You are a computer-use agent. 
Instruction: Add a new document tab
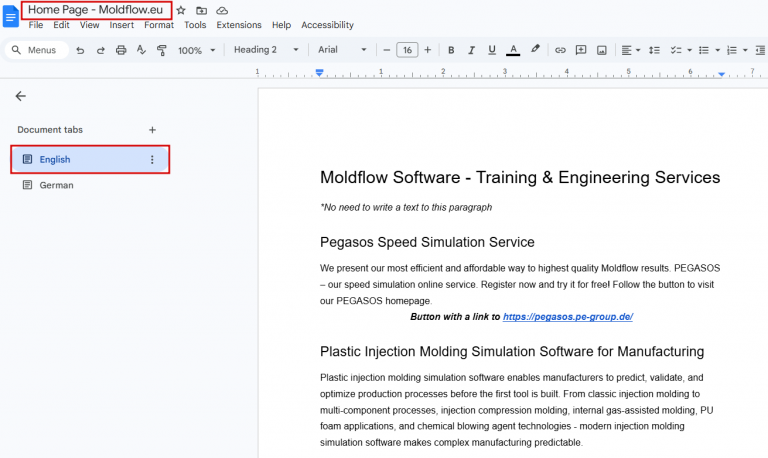click(x=152, y=130)
